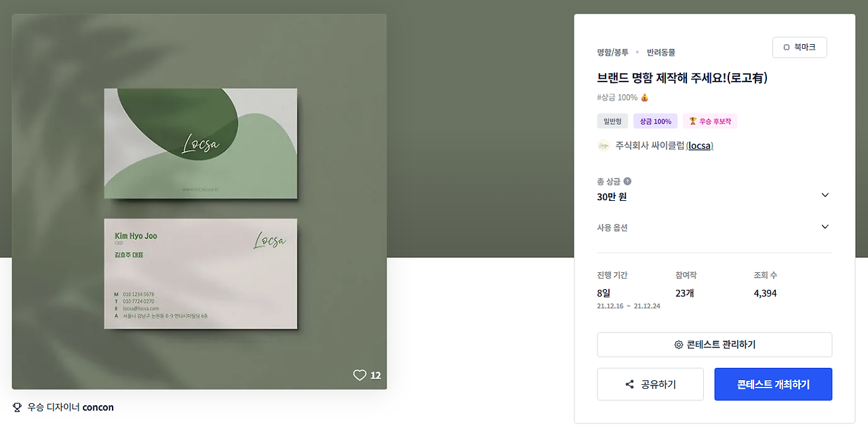Click the 콘테스트 관리하기 button
Image resolution: width=868 pixels, height=431 pixels.
coord(715,345)
